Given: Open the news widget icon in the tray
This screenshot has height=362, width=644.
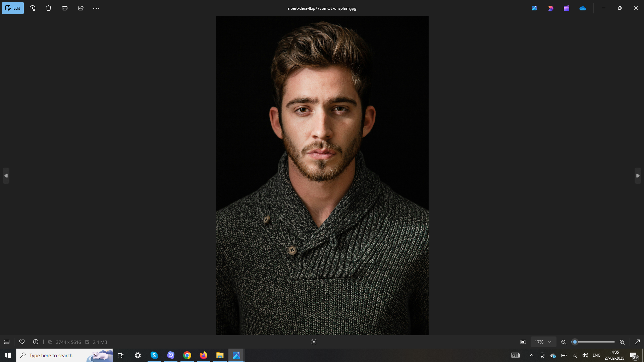Looking at the screenshot, I should click(x=516, y=355).
